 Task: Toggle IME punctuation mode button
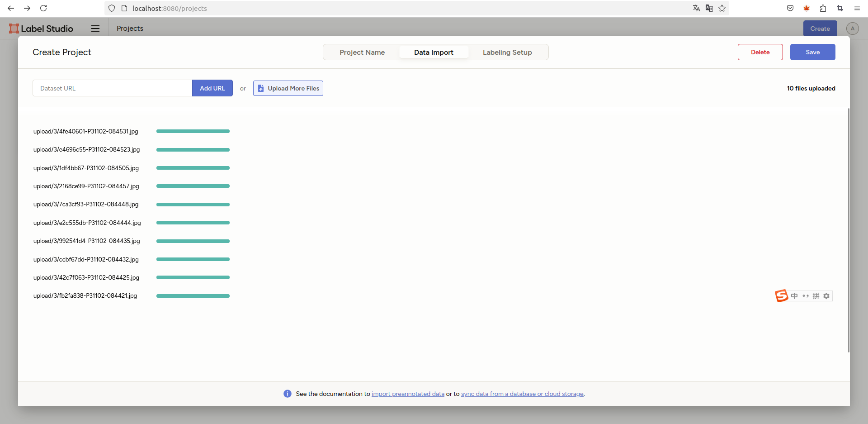805,296
